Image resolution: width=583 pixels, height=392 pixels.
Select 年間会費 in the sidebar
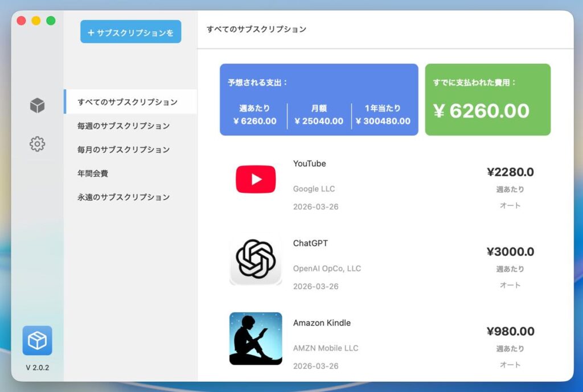[x=93, y=174]
